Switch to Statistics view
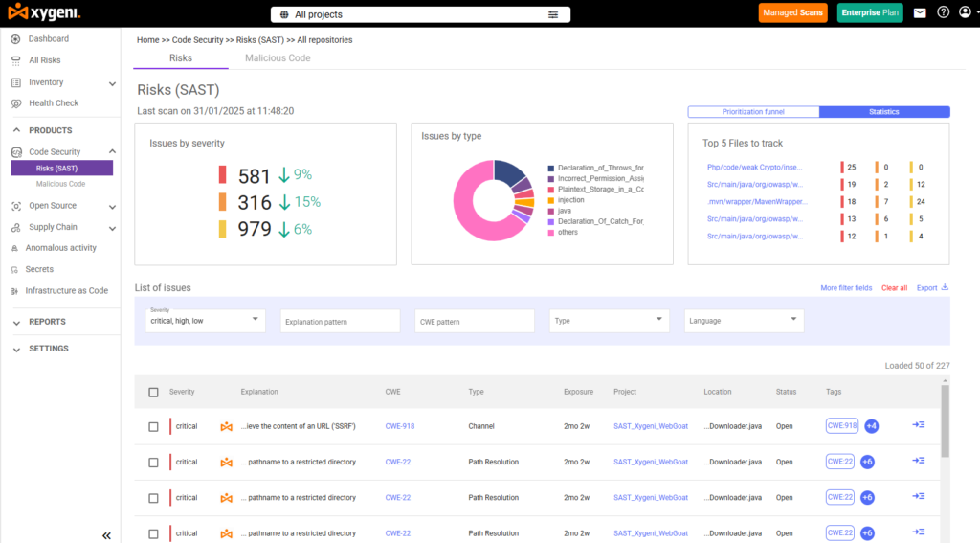This screenshot has height=543, width=980. point(884,112)
